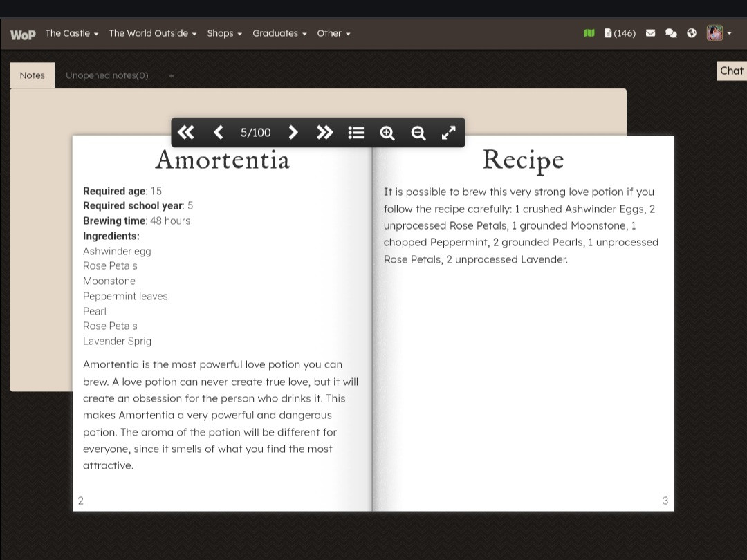Add a new tab with plus

point(172,76)
